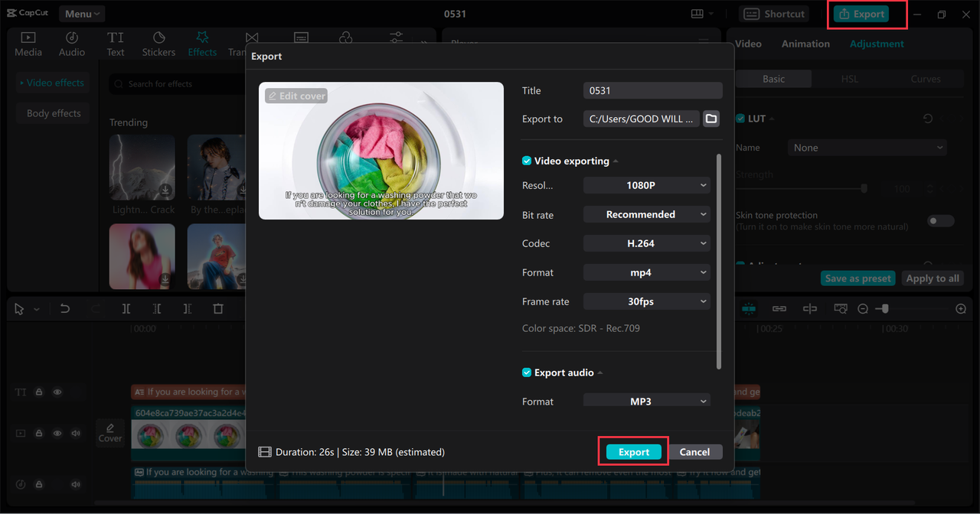The height and width of the screenshot is (514, 980).
Task: Click the Undo arrow in timeline toolbar
Action: click(65, 308)
